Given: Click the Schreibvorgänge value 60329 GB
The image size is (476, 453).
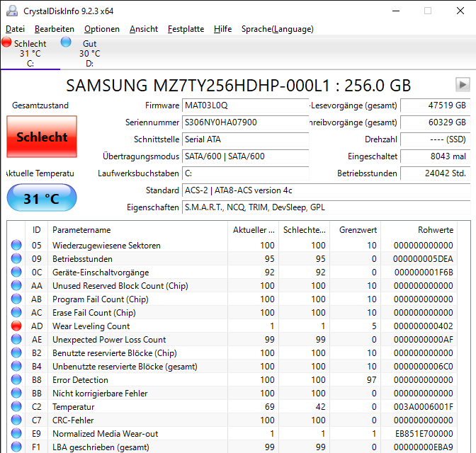Looking at the screenshot, I should pyautogui.click(x=436, y=122).
